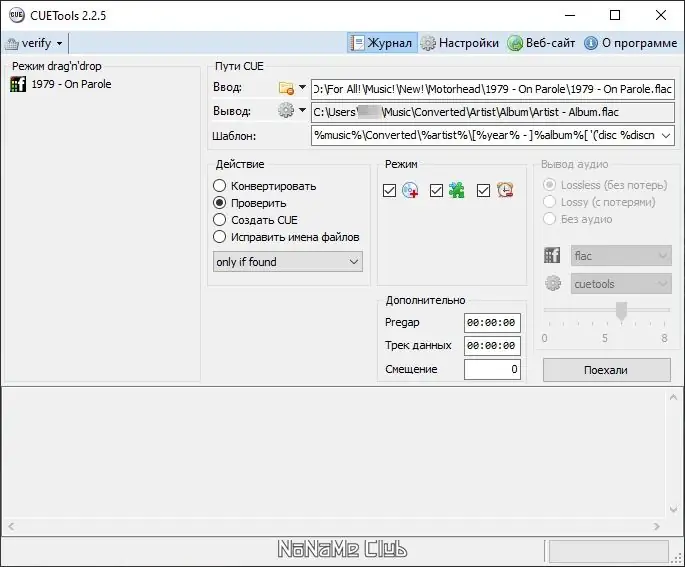The width and height of the screenshot is (685, 567).
Task: Select Lossless (без потерь) output
Action: click(x=605, y=185)
